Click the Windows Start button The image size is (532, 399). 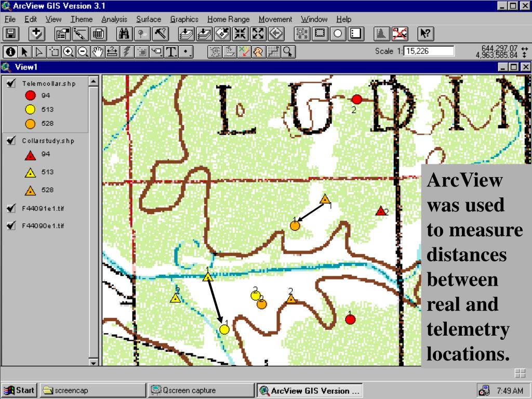(19, 390)
